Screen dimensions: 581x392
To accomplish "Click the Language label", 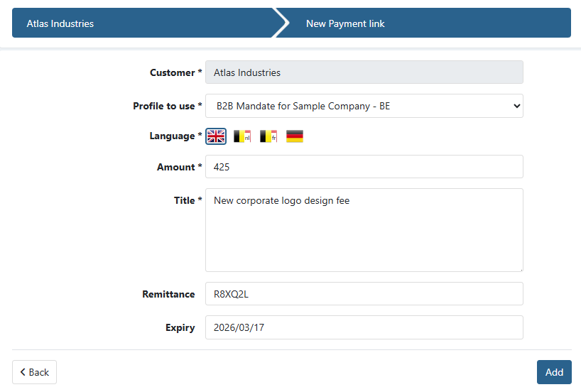I will point(172,136).
